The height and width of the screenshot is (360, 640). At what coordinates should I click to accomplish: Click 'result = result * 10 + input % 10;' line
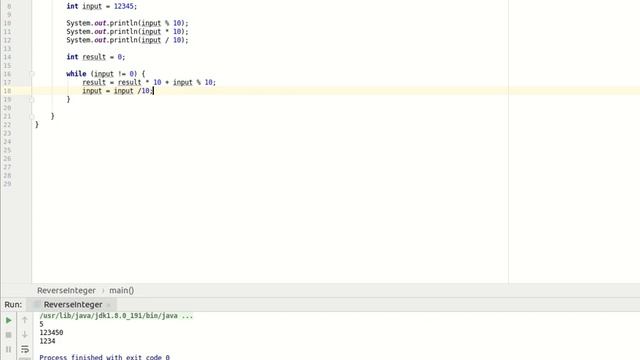click(149, 82)
